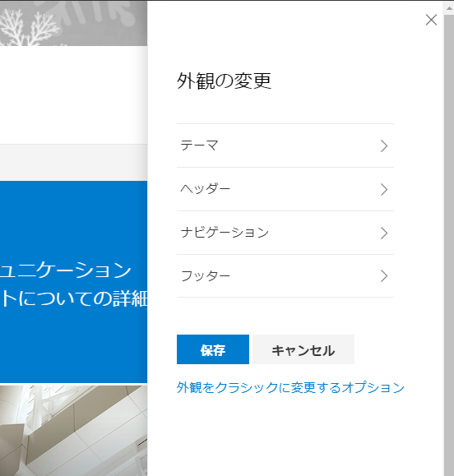The width and height of the screenshot is (454, 476).
Task: Click the scrollbar up arrow
Action: pos(449,8)
